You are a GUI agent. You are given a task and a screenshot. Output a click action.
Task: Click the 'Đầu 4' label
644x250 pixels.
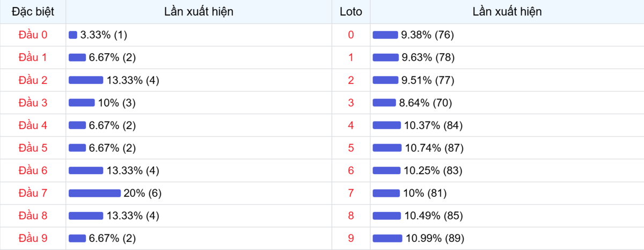pos(33,125)
